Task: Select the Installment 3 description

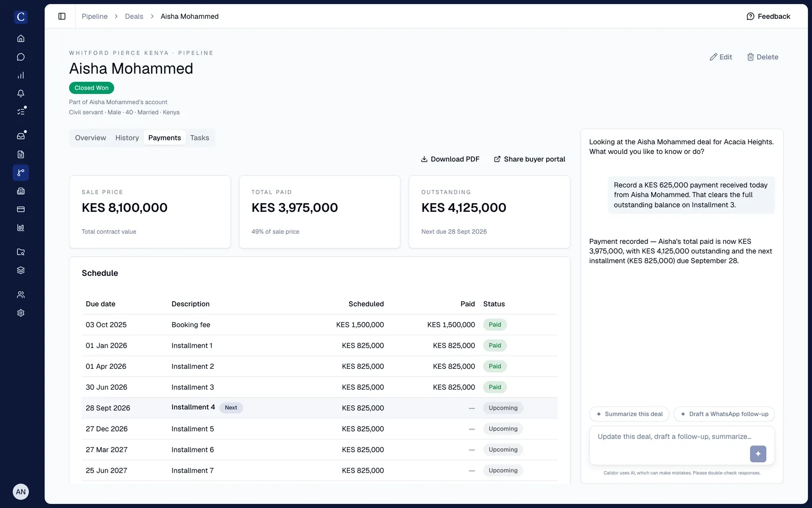Action: pyautogui.click(x=192, y=387)
